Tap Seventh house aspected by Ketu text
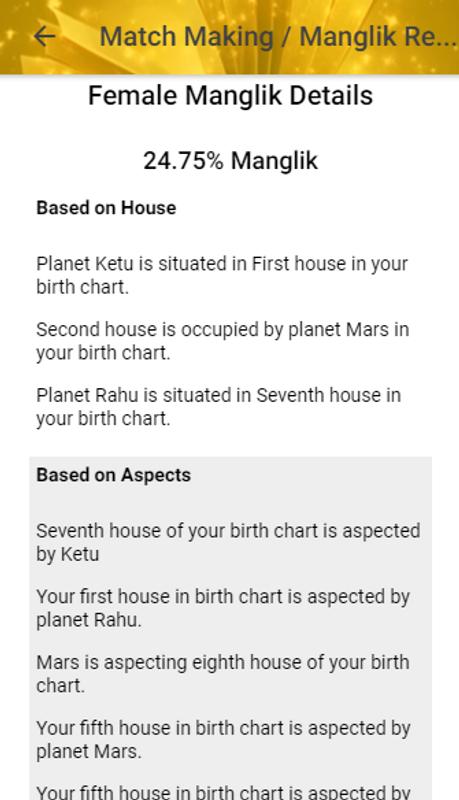 pyautogui.click(x=228, y=542)
